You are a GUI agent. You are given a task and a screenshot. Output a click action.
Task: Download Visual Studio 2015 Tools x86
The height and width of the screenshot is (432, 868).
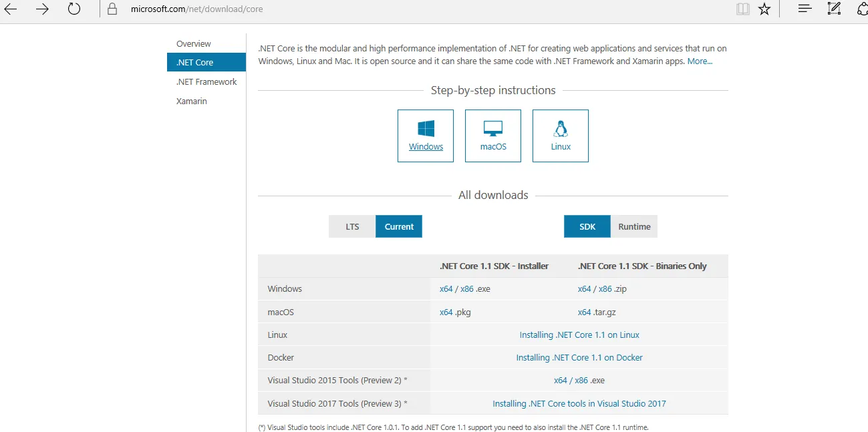click(581, 380)
